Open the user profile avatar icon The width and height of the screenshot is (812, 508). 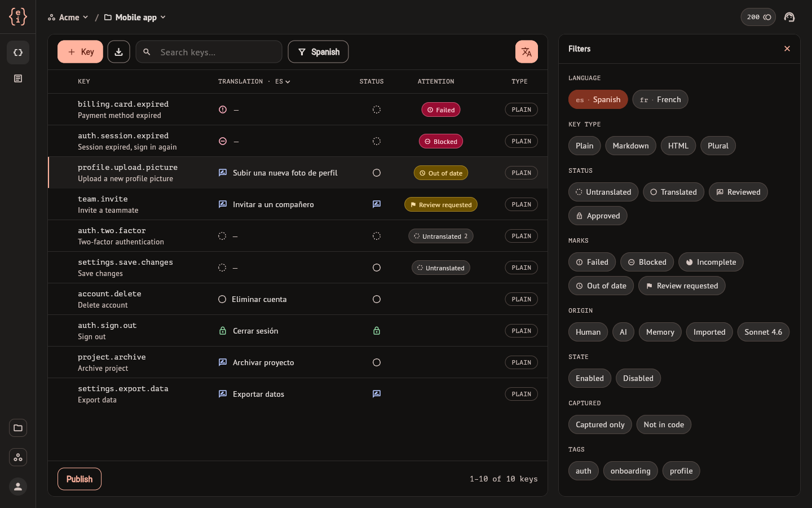18,487
